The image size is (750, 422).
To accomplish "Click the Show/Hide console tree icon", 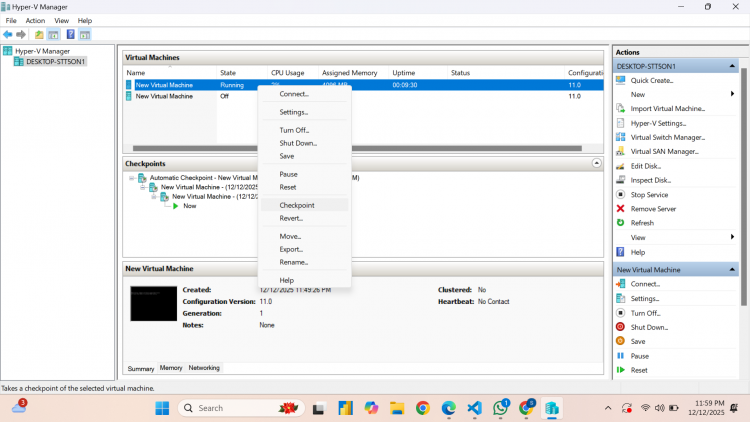I will pyautogui.click(x=53, y=34).
